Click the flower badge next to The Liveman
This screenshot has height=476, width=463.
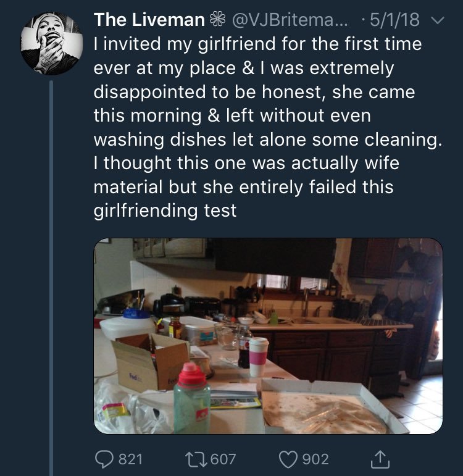coord(217,20)
